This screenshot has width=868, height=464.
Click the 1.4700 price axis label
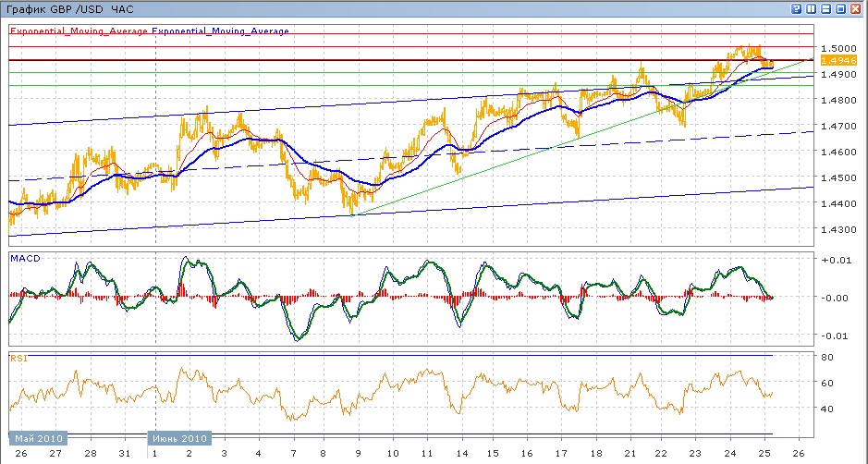click(839, 126)
